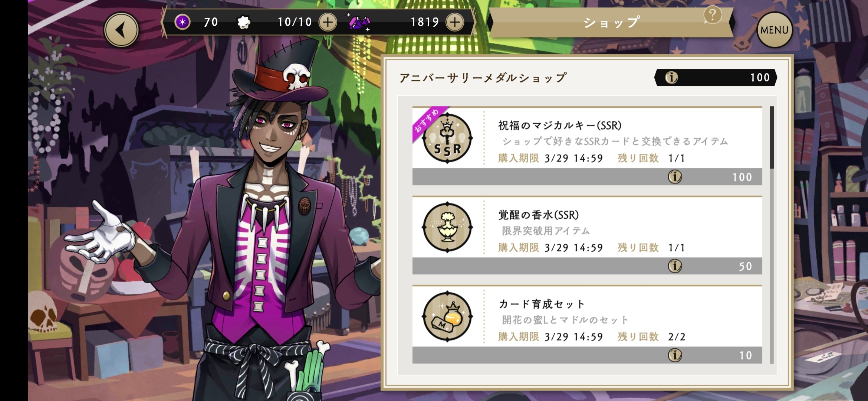Tap the white flower AP icon
868x401 pixels.
pyautogui.click(x=244, y=22)
